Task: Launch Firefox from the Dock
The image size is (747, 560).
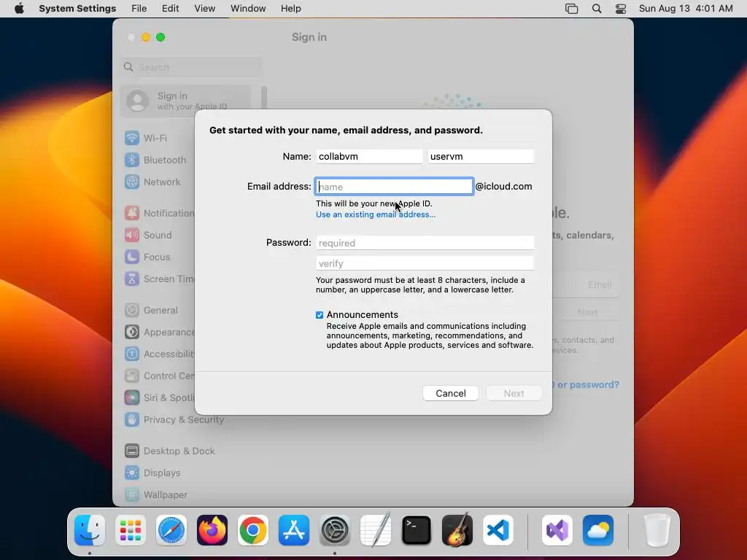Action: click(212, 530)
